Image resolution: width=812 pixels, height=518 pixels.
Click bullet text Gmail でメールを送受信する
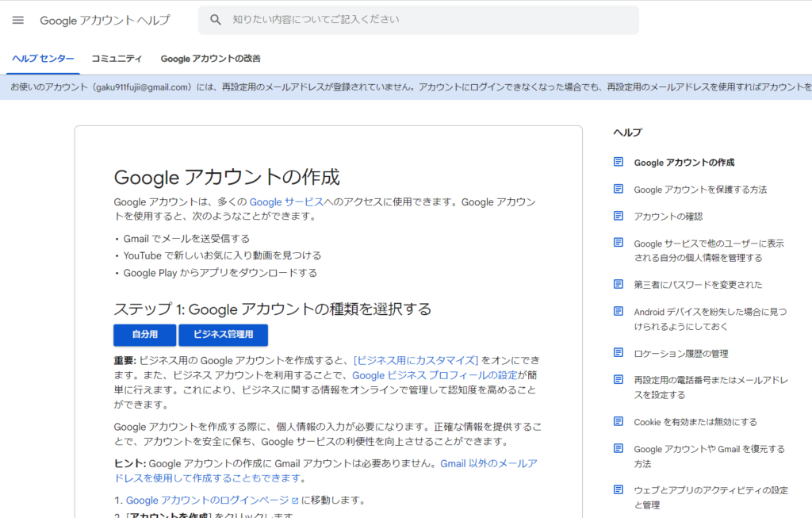(x=186, y=239)
